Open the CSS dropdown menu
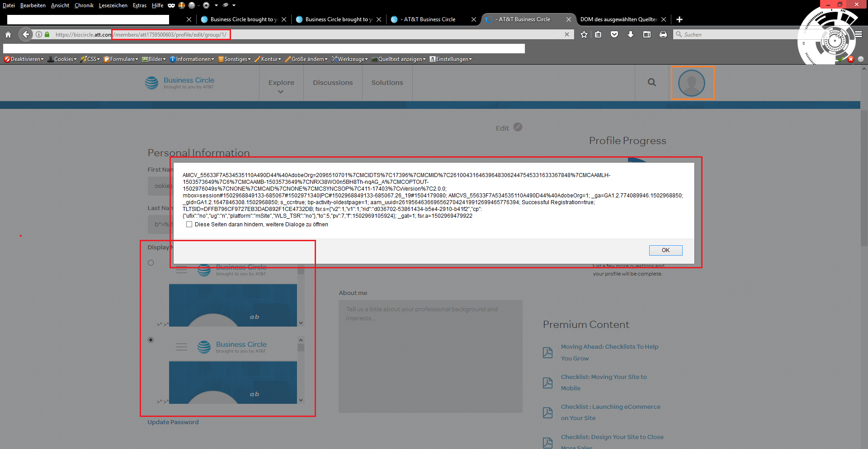The height and width of the screenshot is (449, 868). (x=90, y=59)
